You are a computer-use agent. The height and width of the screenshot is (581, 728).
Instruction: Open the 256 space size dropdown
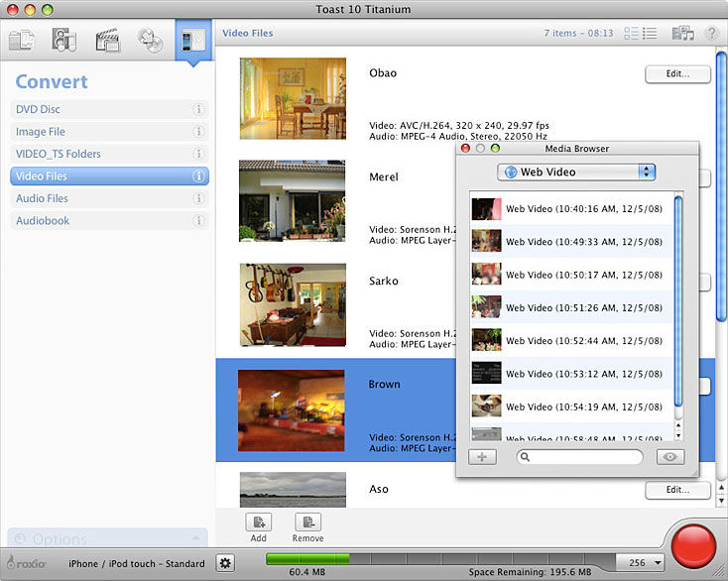point(639,562)
